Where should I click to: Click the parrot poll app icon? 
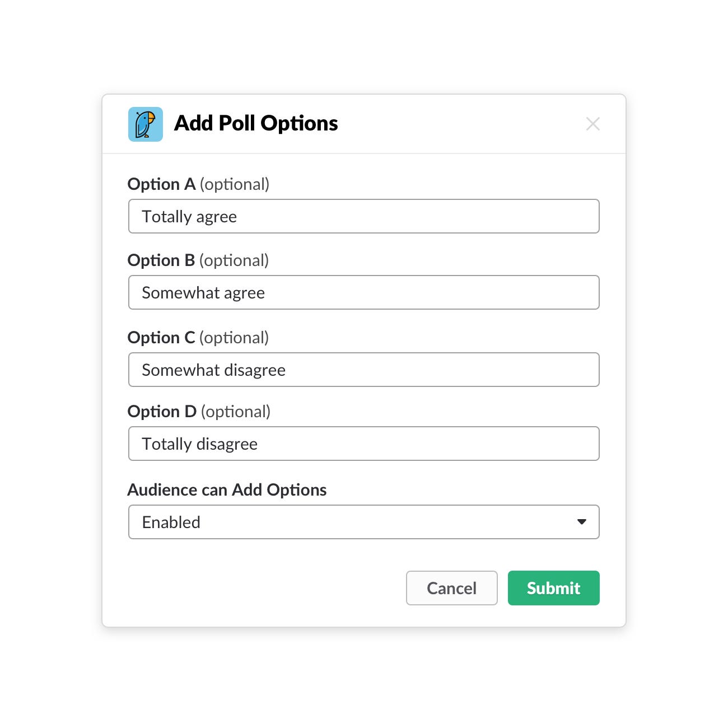[145, 124]
